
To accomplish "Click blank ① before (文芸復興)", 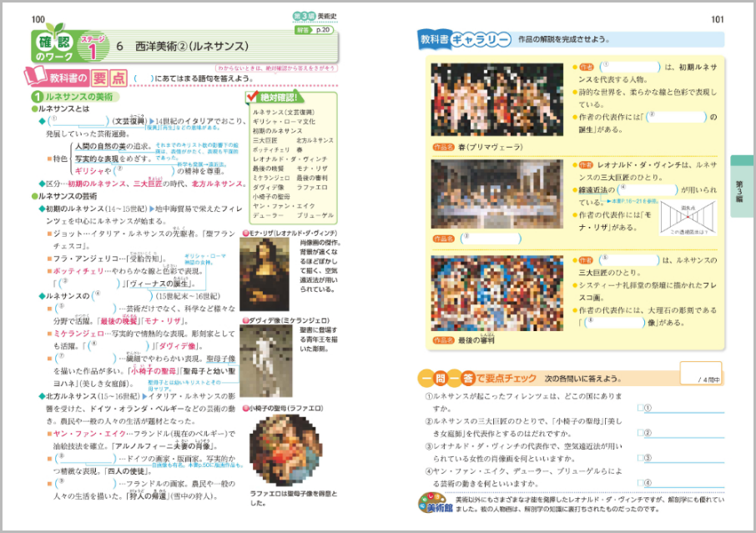I will (79, 121).
